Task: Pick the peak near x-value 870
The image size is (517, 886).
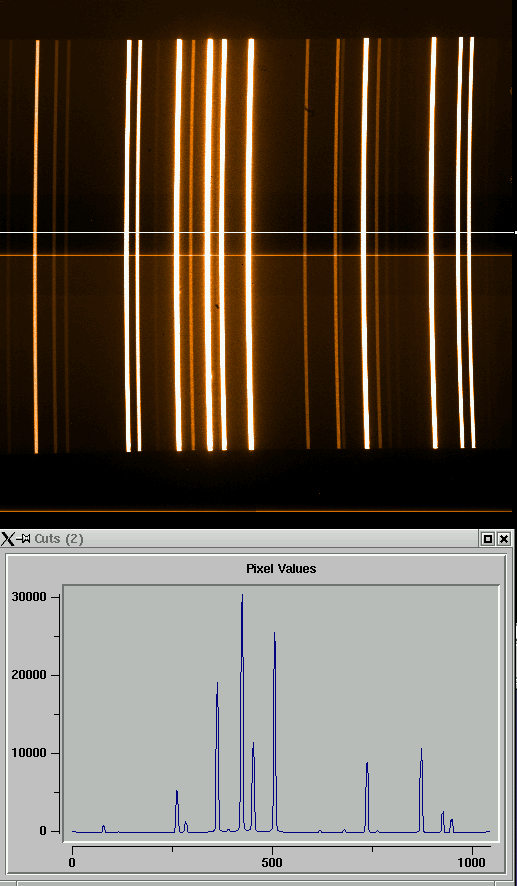Action: click(422, 750)
